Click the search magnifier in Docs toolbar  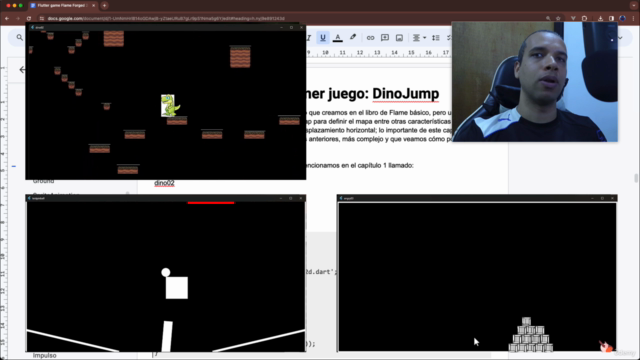20,38
